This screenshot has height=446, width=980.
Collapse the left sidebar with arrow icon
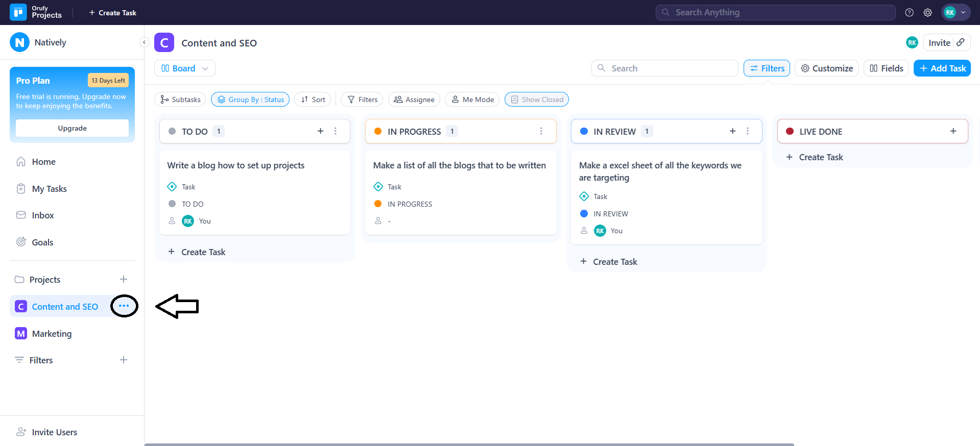click(x=144, y=42)
